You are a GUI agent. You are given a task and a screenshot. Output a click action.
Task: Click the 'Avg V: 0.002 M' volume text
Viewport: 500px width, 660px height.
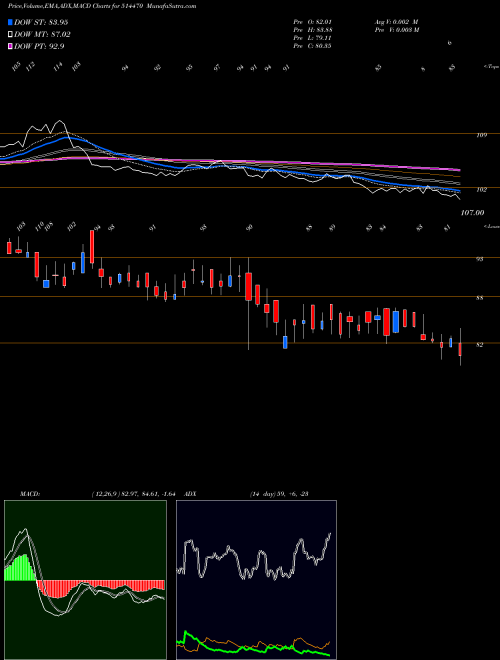(x=396, y=21)
